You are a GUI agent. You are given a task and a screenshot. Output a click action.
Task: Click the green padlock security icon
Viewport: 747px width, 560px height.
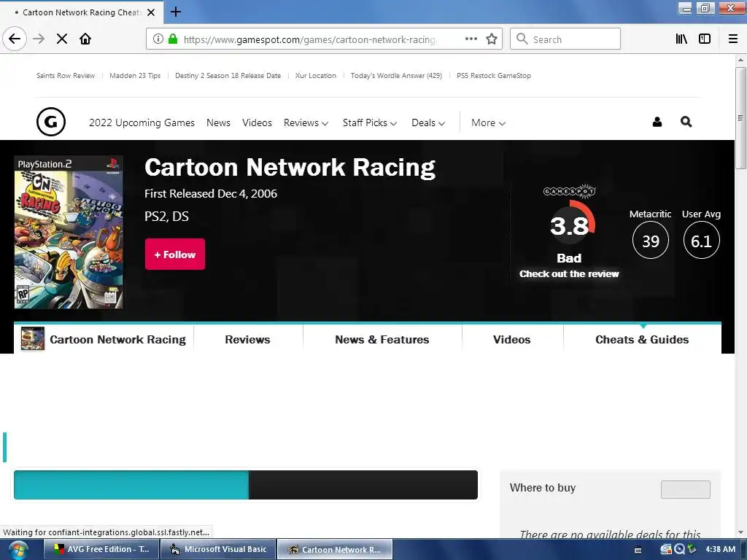173,39
